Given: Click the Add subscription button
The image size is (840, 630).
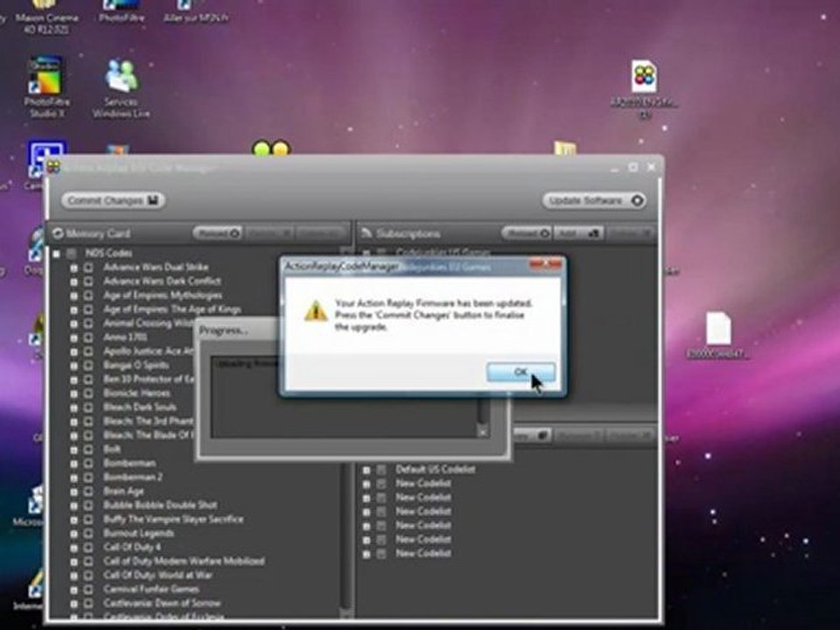Looking at the screenshot, I should tap(578, 233).
